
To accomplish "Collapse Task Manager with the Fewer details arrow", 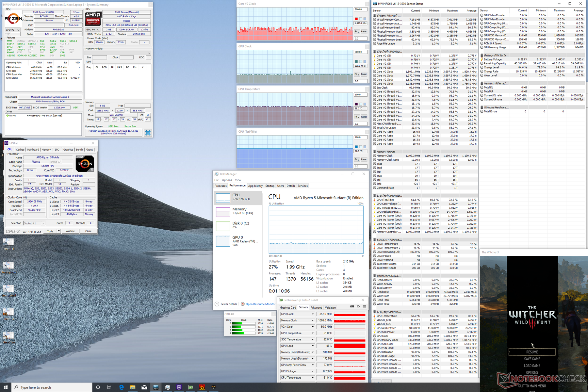I will point(217,304).
